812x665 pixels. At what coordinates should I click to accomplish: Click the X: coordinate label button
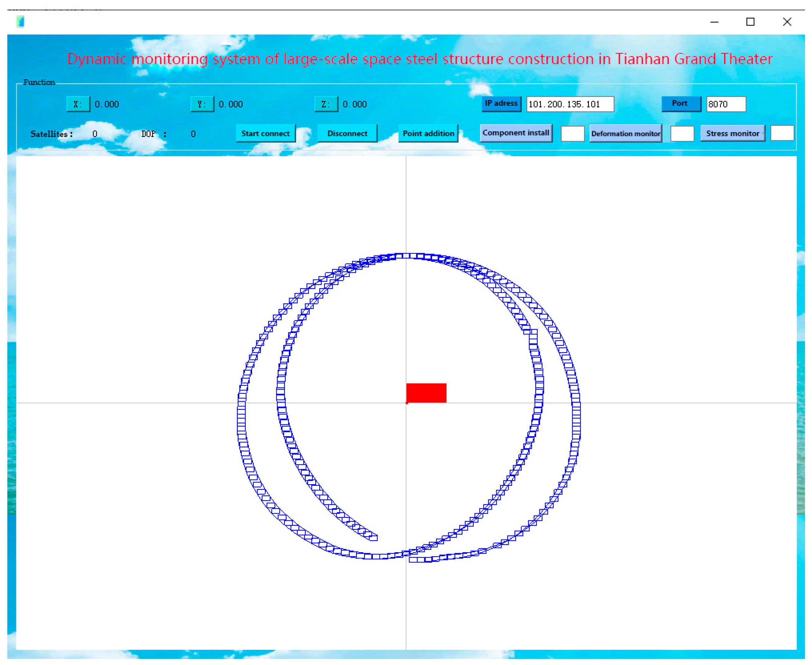point(78,104)
